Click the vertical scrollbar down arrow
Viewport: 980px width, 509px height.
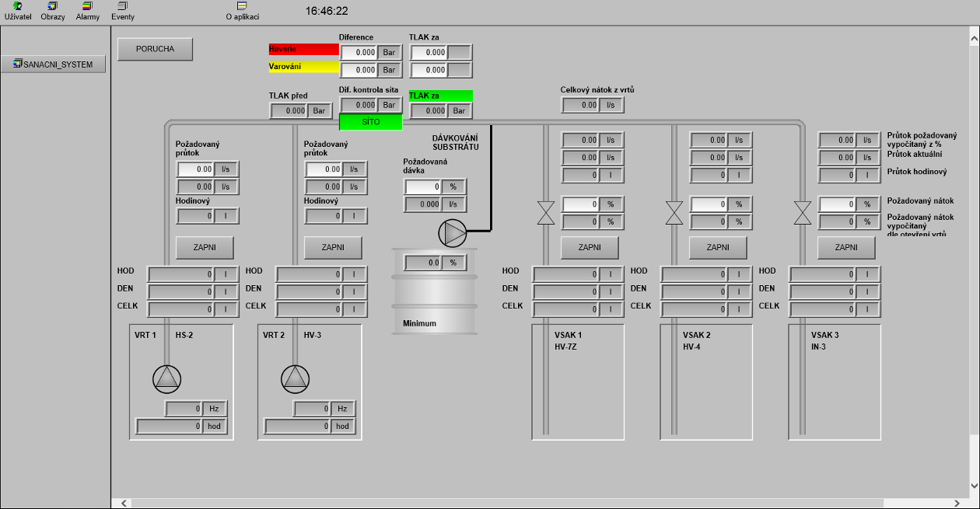[x=973, y=486]
